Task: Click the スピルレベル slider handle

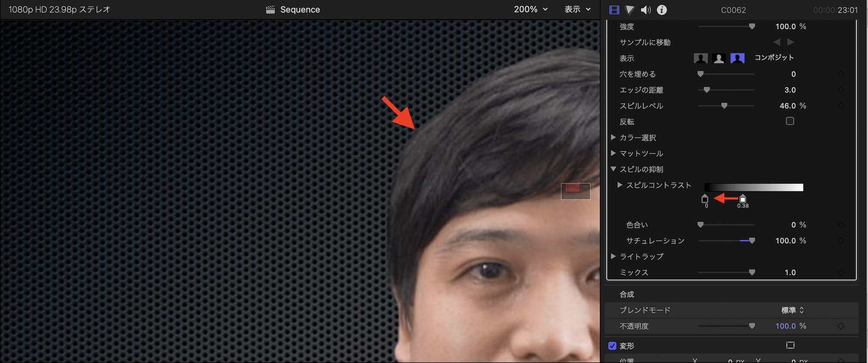Action: pyautogui.click(x=724, y=106)
